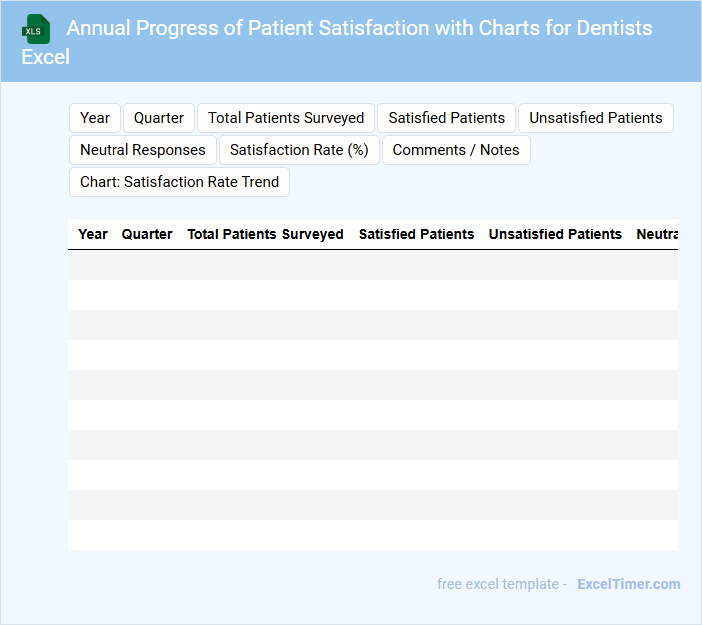Click the Total Patients Surveyed column header
Screen dimensions: 702x625
[265, 234]
